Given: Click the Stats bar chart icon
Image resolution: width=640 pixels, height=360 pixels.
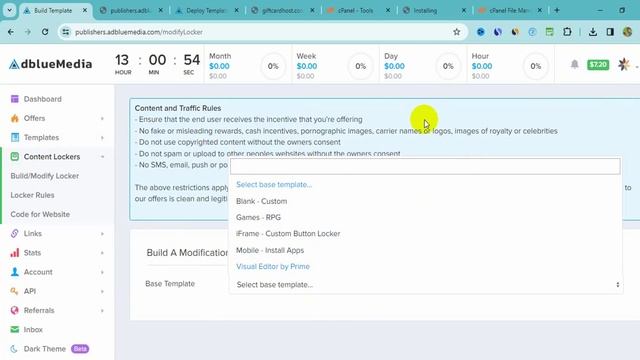Looking at the screenshot, I should click(15, 252).
